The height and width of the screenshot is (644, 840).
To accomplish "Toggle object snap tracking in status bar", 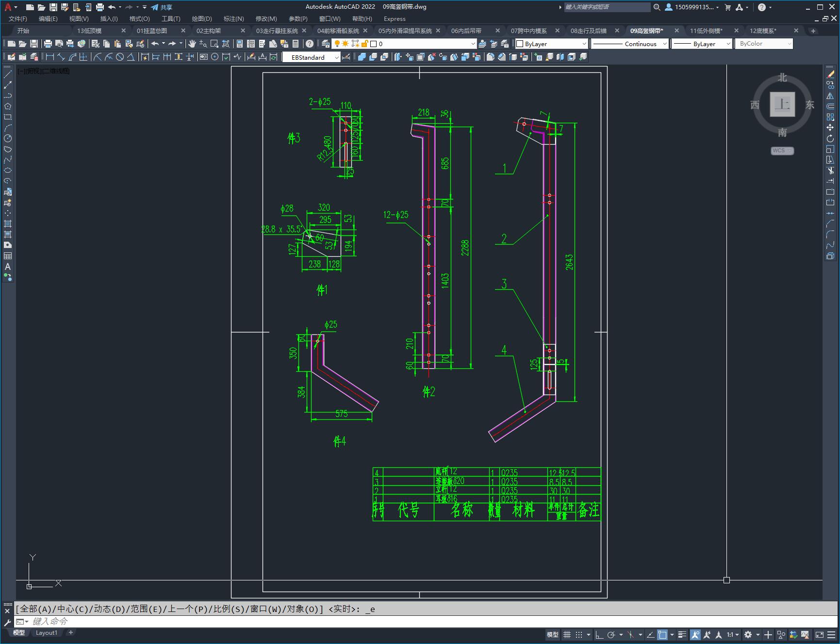I will (x=650, y=634).
